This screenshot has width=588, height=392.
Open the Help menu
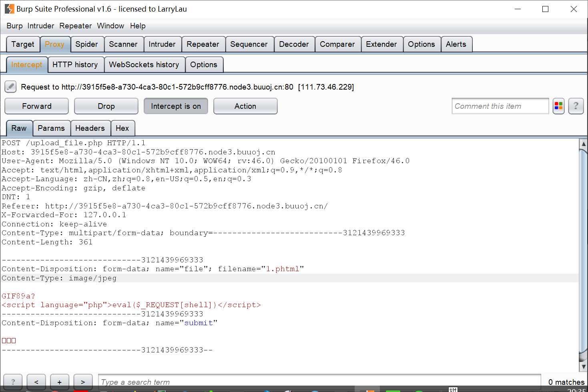tap(138, 26)
